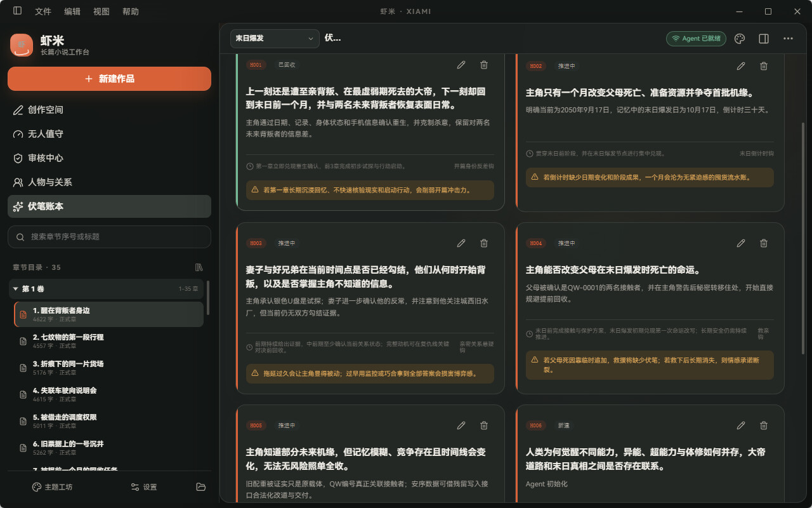This screenshot has width=812, height=508.
Task: Open chapter 4. 失联车驶向说明会
Action: coord(108,394)
